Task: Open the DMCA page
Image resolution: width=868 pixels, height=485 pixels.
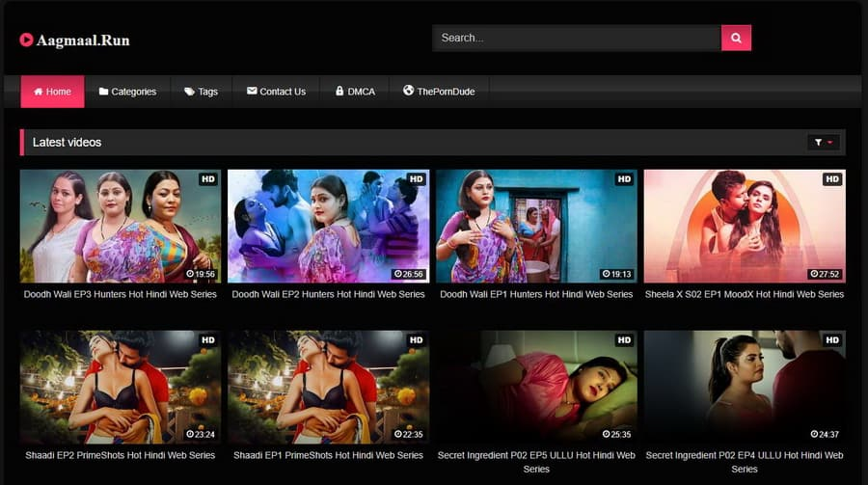Action: click(361, 92)
